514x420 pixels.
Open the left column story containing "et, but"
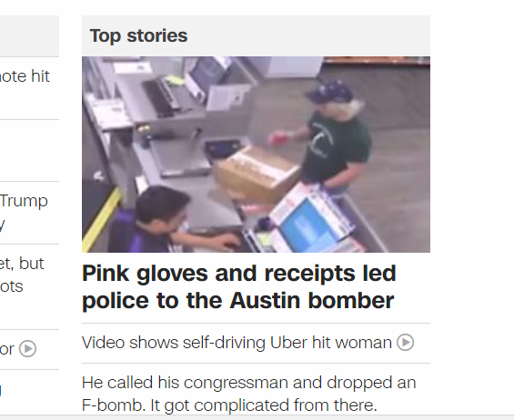[22, 275]
